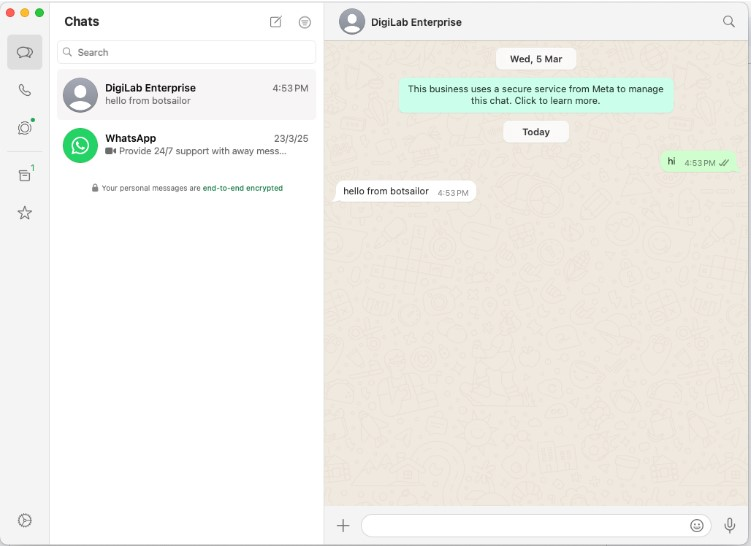Click the green macOS fullscreen window button
This screenshot has height=546, width=752.
pyautogui.click(x=39, y=12)
